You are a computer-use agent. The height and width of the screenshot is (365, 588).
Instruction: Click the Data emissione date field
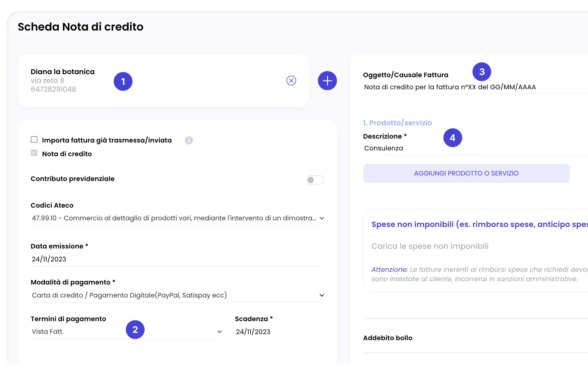pos(178,259)
